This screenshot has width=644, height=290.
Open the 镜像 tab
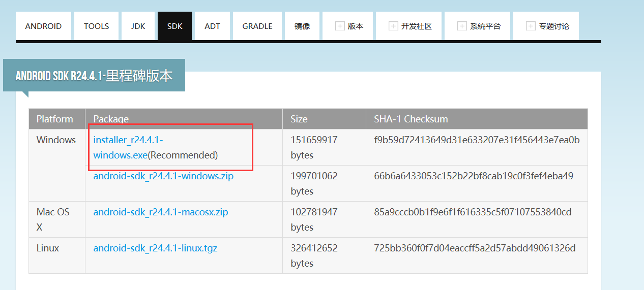(x=302, y=26)
